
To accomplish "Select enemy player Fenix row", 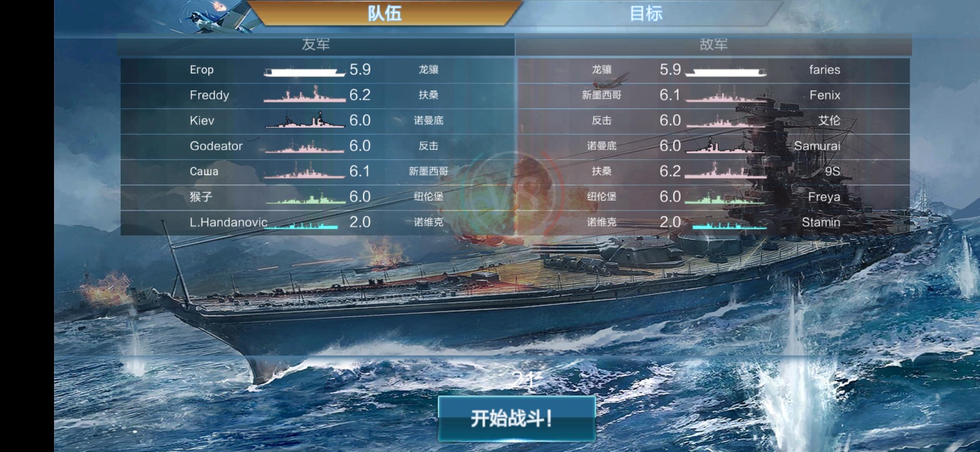I will [714, 95].
